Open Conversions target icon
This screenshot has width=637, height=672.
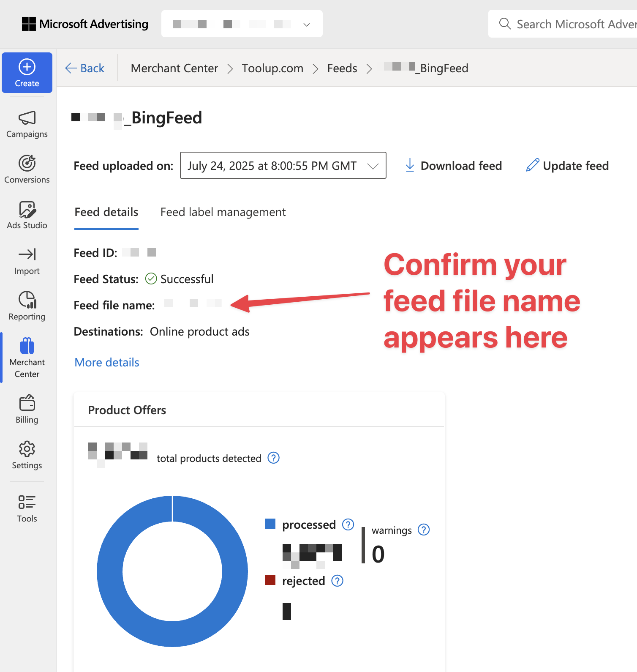(x=27, y=163)
